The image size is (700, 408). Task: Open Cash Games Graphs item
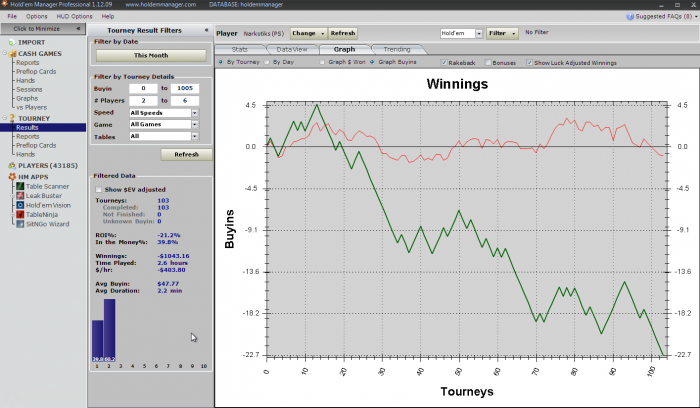click(27, 98)
